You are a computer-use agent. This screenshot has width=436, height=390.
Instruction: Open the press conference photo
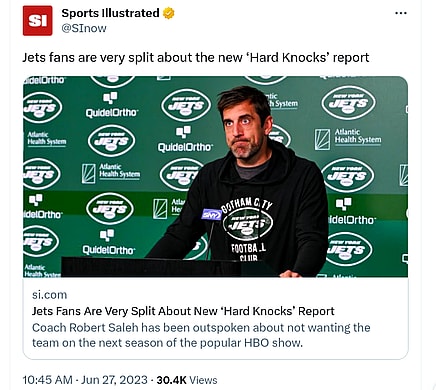pos(215,177)
